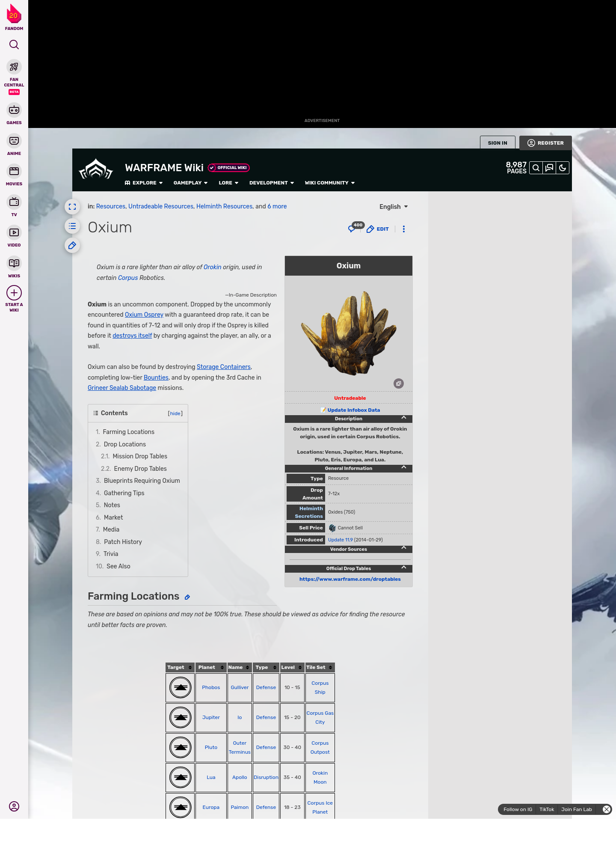Image resolution: width=616 pixels, height=856 pixels.
Task: Jump to Blueprints Requiring Oxium section
Action: (x=142, y=481)
